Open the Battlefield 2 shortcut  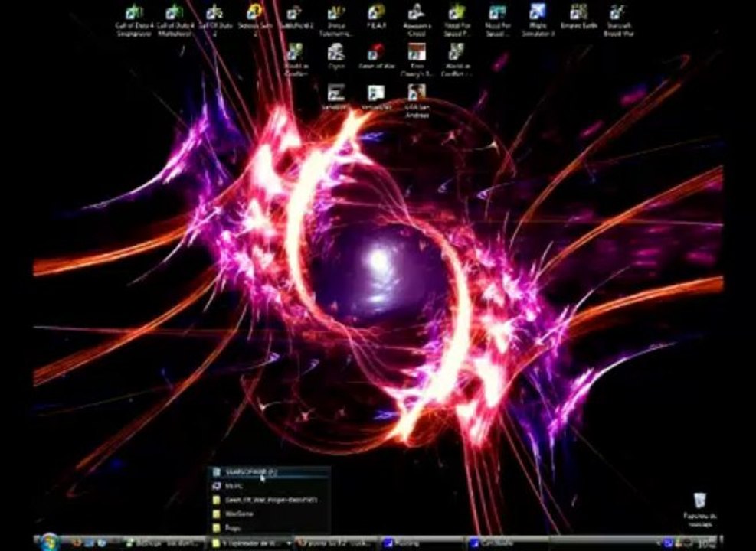tap(296, 18)
